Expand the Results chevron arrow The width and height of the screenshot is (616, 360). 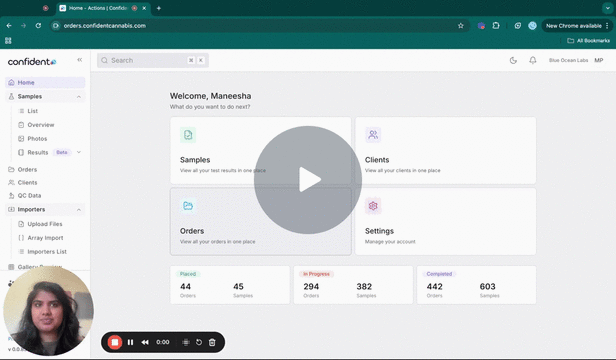(79, 152)
